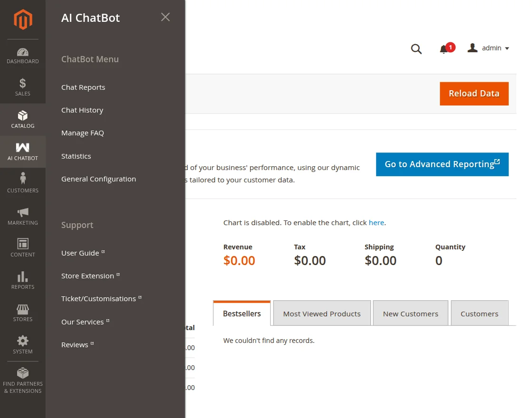Select the Reports bar chart icon
The width and height of the screenshot is (532, 418).
pos(23,277)
